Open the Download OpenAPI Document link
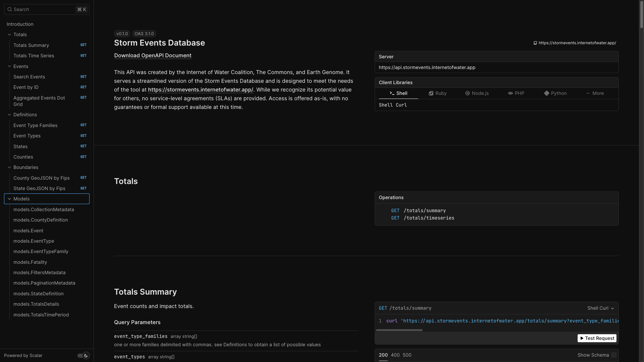644x362 pixels. tap(153, 56)
